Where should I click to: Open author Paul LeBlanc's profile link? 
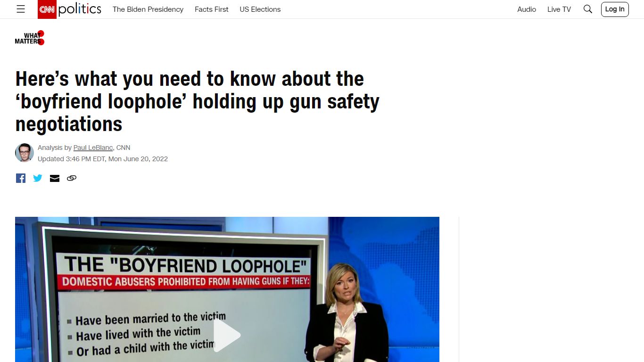(x=93, y=148)
